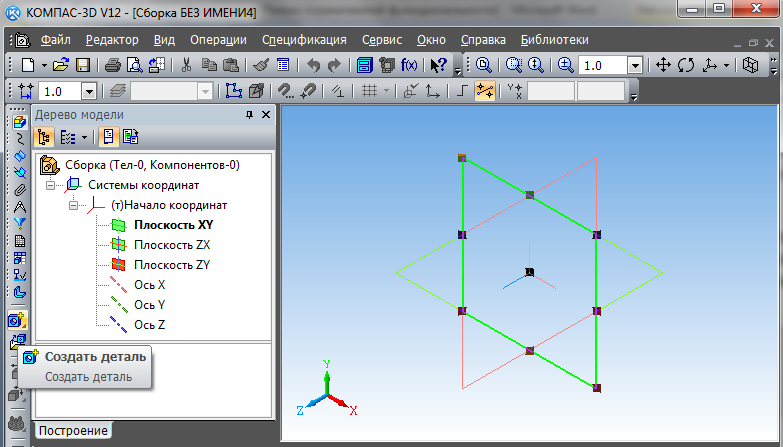Open the measurement compass icon in sidebar
Image resolution: width=783 pixels, height=447 pixels.
[x=19, y=207]
